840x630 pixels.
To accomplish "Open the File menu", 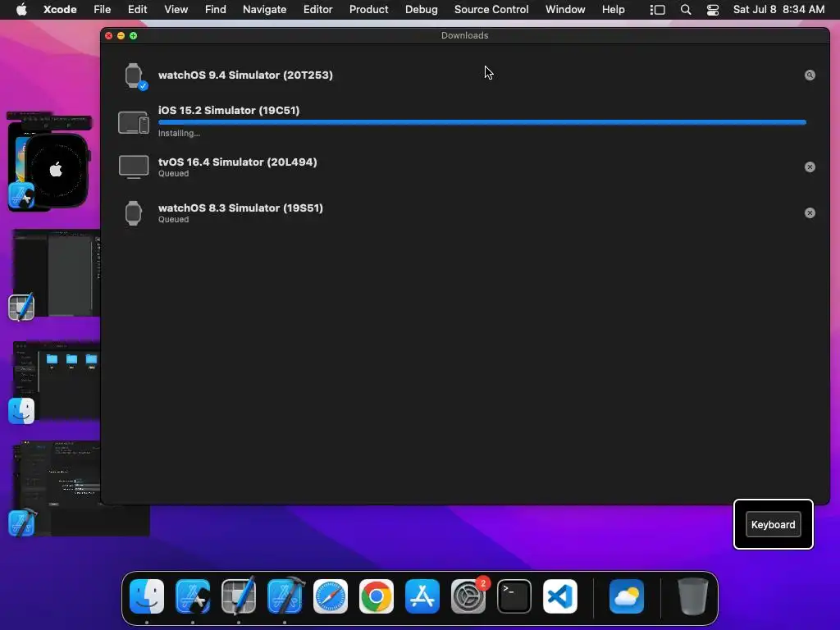I will pyautogui.click(x=103, y=10).
